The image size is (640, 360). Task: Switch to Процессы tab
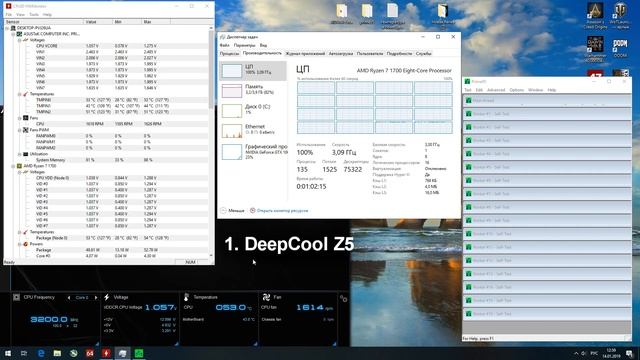[x=229, y=53]
